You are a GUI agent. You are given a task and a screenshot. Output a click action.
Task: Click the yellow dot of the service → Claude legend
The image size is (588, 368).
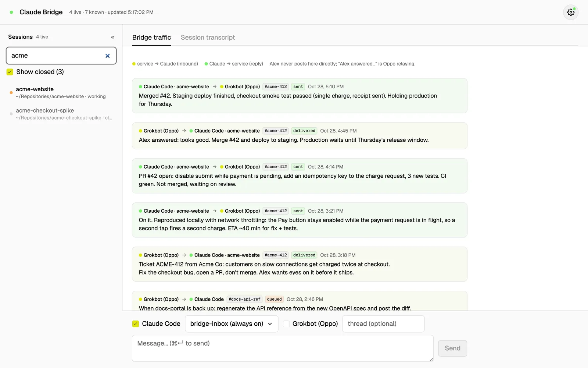pyautogui.click(x=134, y=64)
